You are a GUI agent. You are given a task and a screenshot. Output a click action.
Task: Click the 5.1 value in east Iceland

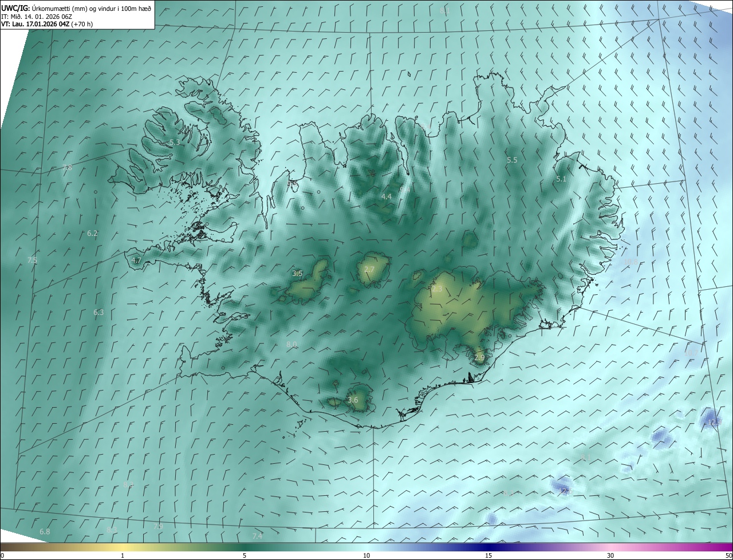click(561, 179)
